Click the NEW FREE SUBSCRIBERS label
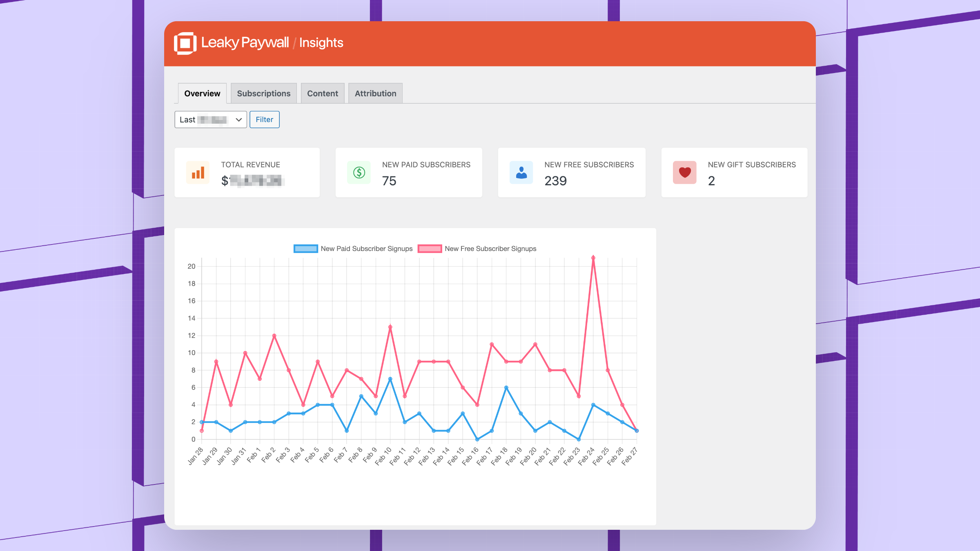980x551 pixels. [x=589, y=164]
